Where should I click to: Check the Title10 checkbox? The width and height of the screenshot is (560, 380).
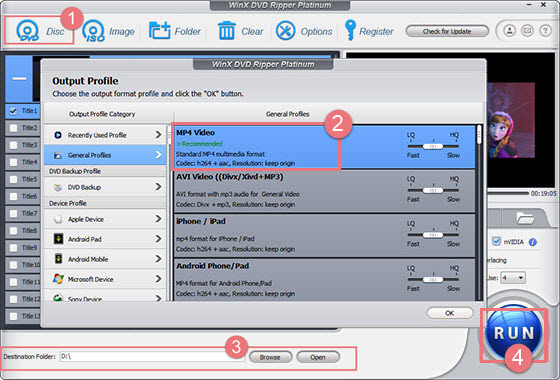(13, 265)
